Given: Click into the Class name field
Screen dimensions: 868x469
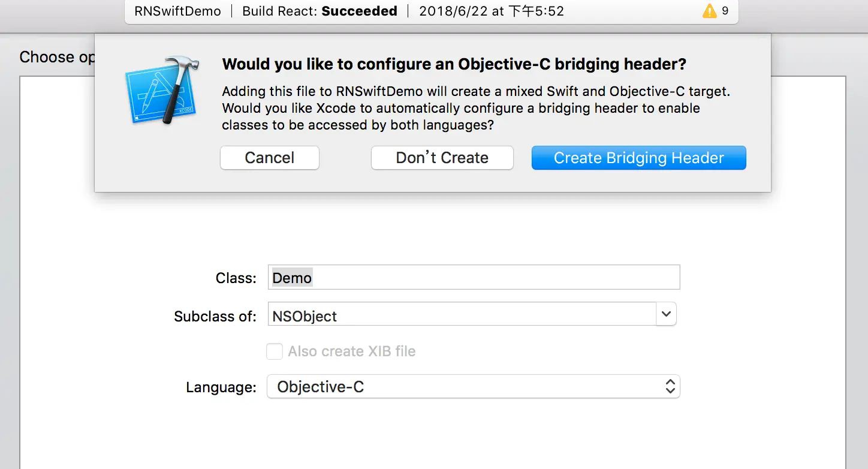Looking at the screenshot, I should [474, 278].
